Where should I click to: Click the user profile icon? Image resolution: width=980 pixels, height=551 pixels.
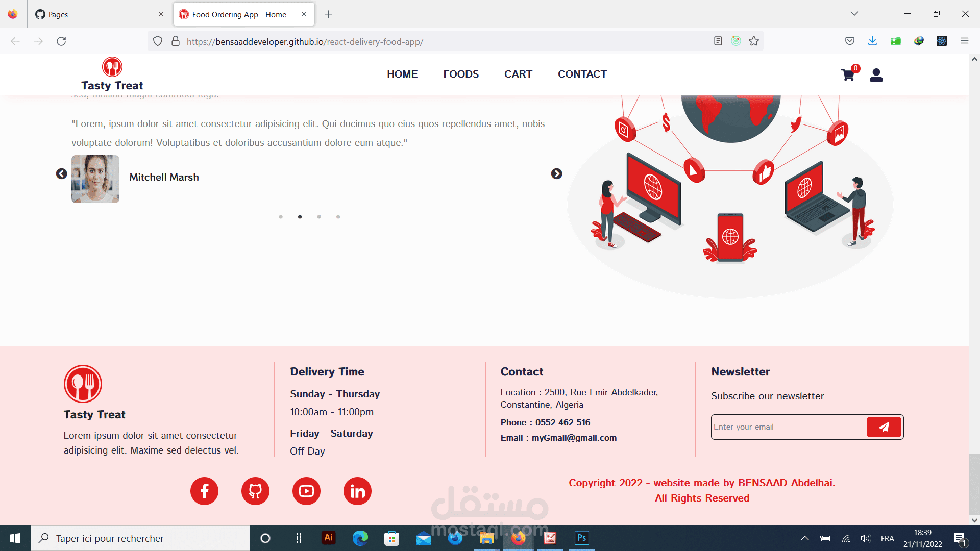click(876, 75)
